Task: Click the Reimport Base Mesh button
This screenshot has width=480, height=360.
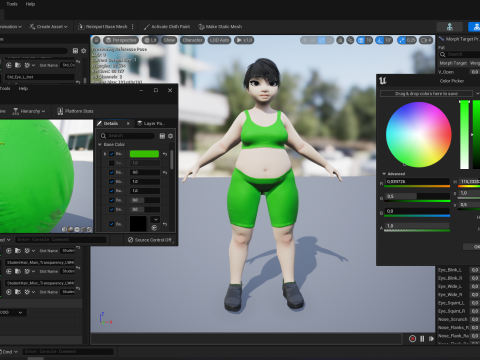Action: (103, 27)
